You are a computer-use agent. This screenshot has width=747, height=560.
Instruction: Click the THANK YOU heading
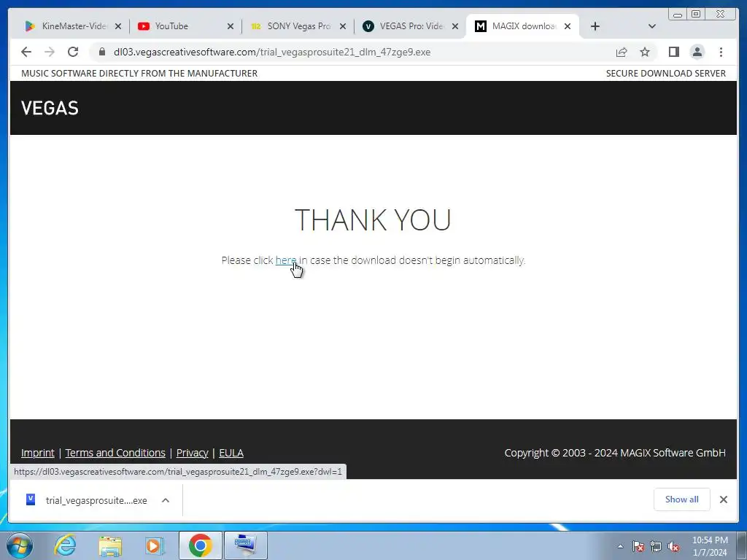click(x=373, y=219)
